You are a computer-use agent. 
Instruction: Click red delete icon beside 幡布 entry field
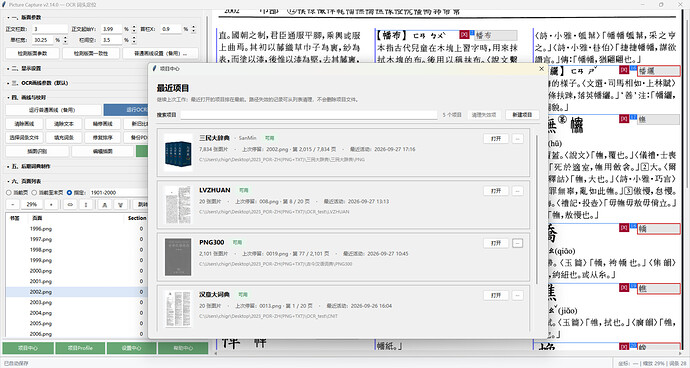[464, 35]
